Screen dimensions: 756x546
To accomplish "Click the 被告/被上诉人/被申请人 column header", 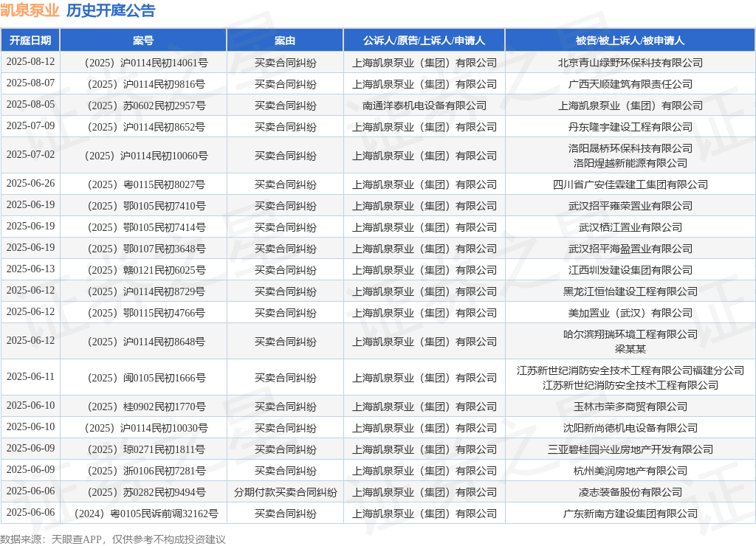I will point(630,41).
